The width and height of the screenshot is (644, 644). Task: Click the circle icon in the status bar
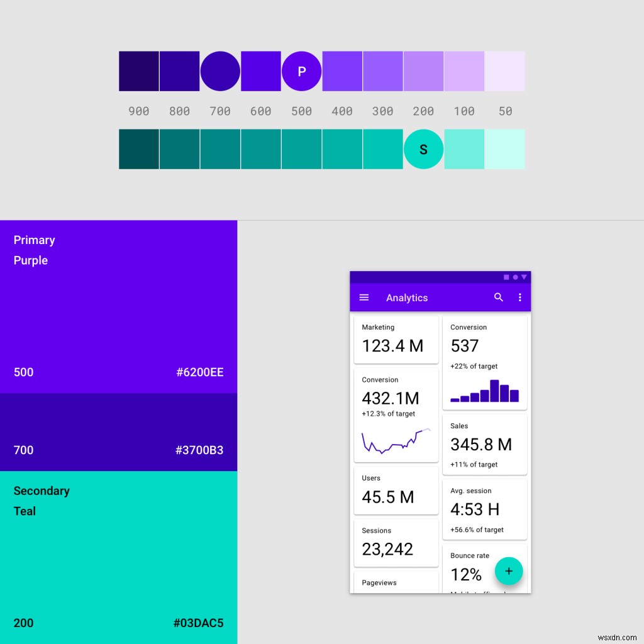[516, 277]
